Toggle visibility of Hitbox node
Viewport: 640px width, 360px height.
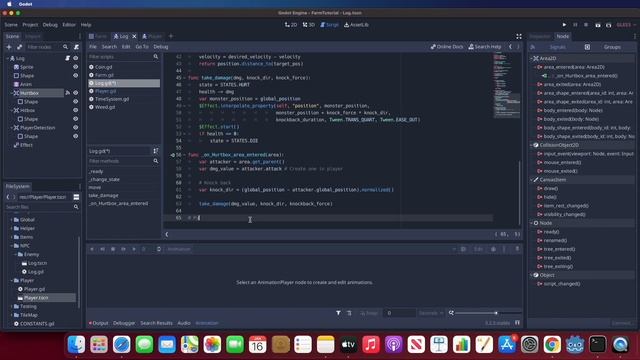coord(76,110)
